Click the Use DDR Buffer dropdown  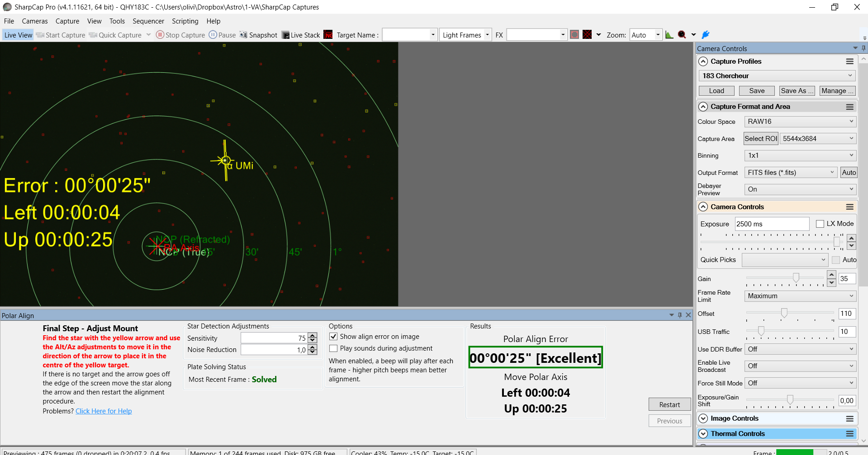pos(800,349)
